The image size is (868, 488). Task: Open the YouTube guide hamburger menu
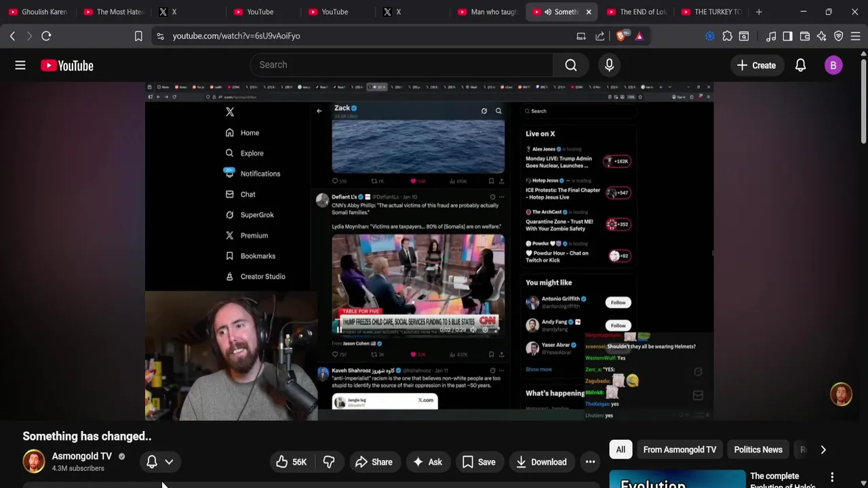[20, 65]
